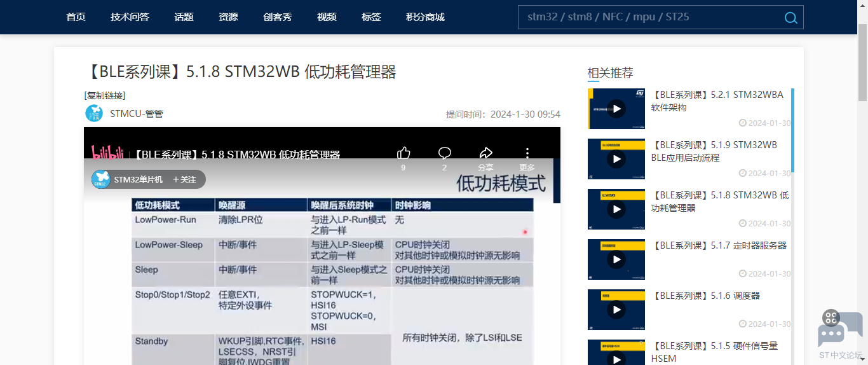The height and width of the screenshot is (365, 868).
Task: Click the LowPower-Run table cell
Action: pos(173,224)
